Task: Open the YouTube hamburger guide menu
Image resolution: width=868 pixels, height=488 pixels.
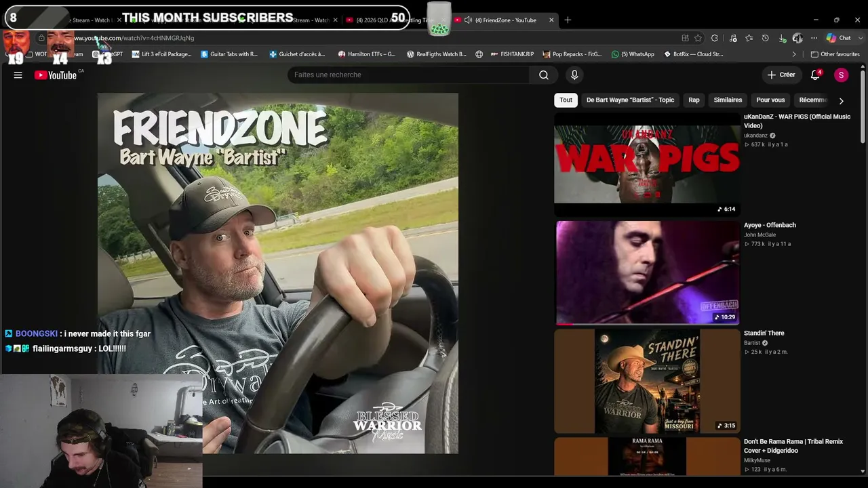Action: point(18,75)
